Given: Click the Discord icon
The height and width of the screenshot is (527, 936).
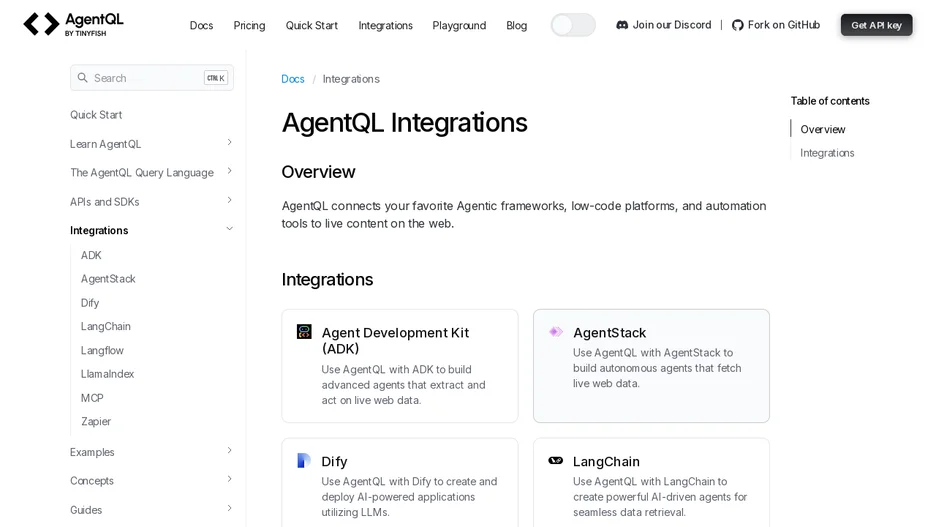Looking at the screenshot, I should click(x=622, y=25).
